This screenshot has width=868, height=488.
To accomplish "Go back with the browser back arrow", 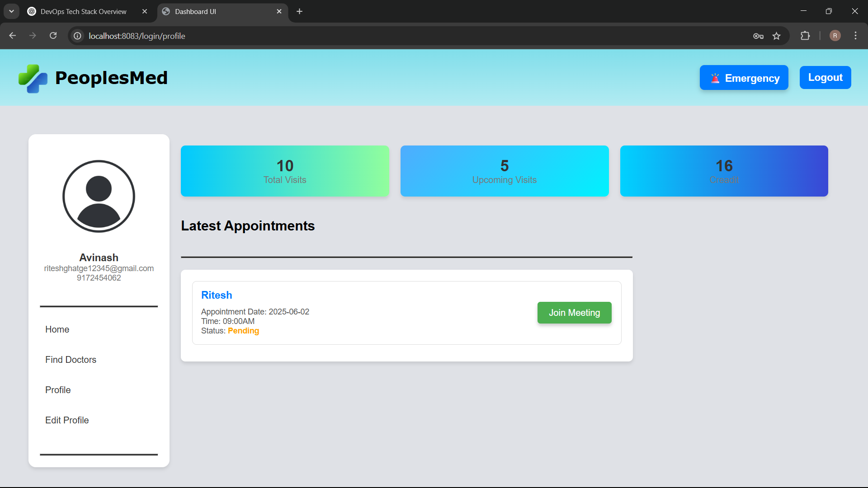I will pos(13,36).
